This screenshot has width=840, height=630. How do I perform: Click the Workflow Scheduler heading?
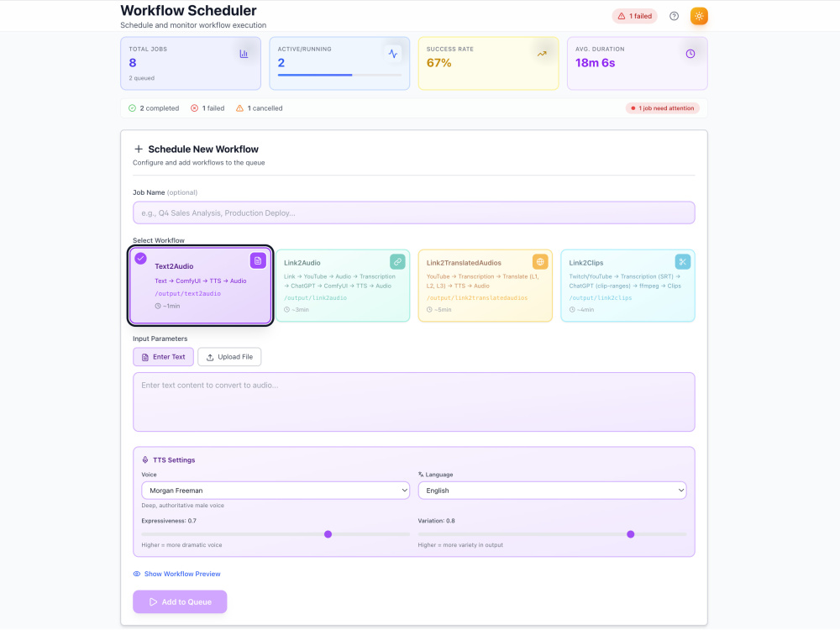coord(188,10)
